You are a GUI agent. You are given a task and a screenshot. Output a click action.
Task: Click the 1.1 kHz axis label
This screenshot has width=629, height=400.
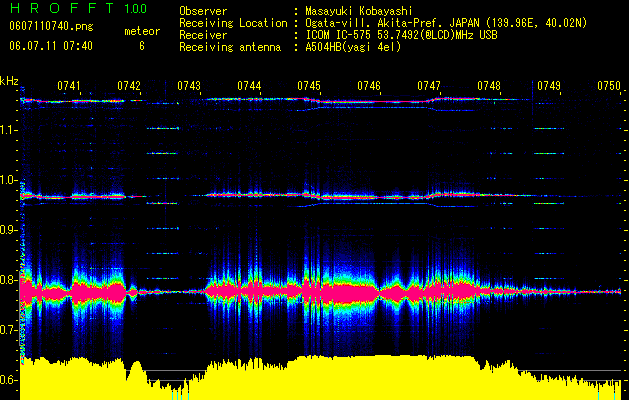(x=9, y=130)
